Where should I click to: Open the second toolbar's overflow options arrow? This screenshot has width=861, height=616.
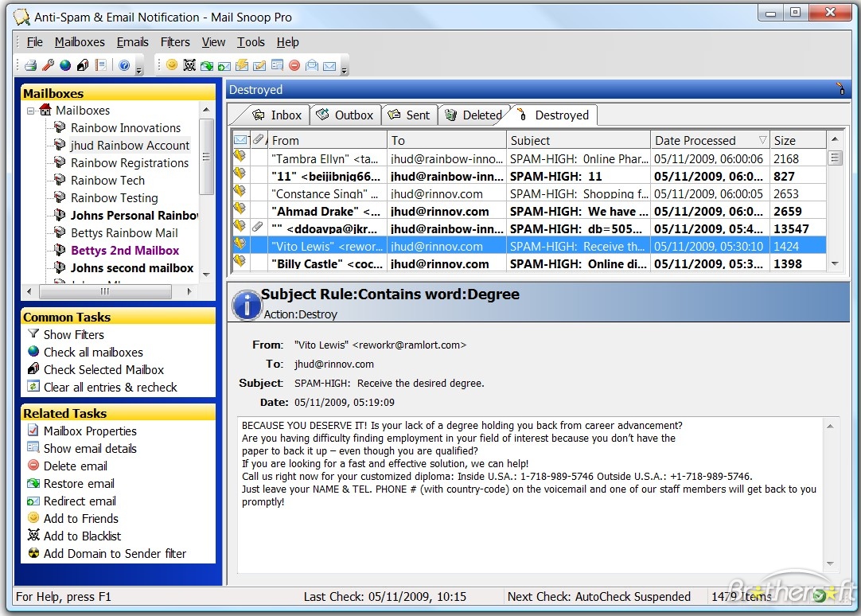(x=345, y=70)
